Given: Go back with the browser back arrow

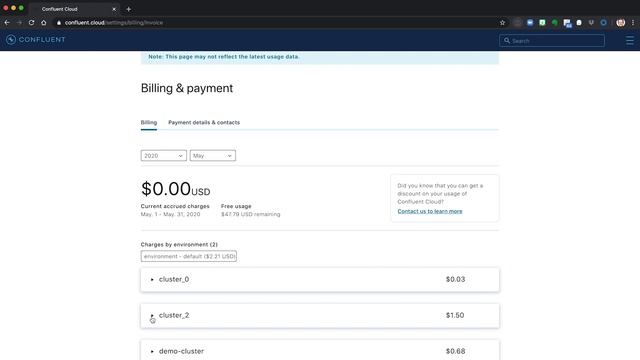Looking at the screenshot, I should pyautogui.click(x=7, y=23).
